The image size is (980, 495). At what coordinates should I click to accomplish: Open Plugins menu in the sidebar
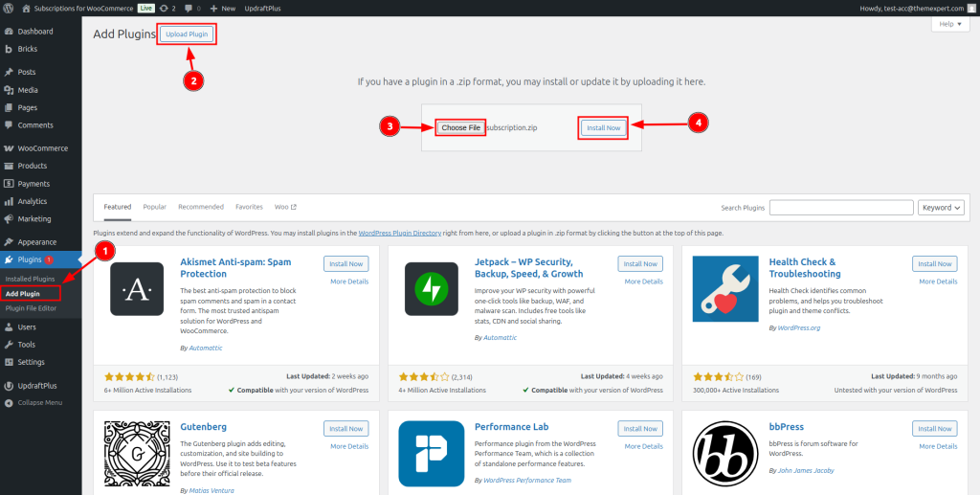(40, 259)
